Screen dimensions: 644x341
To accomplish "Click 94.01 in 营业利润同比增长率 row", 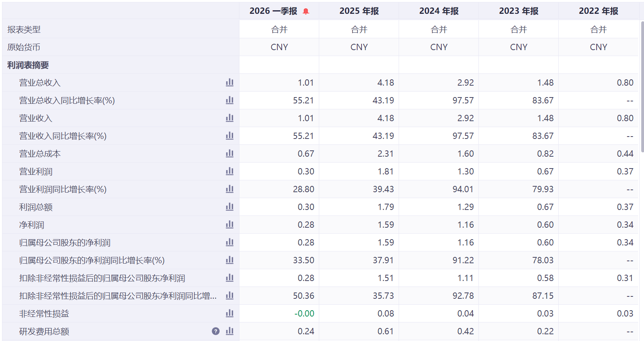I will 463,189.
